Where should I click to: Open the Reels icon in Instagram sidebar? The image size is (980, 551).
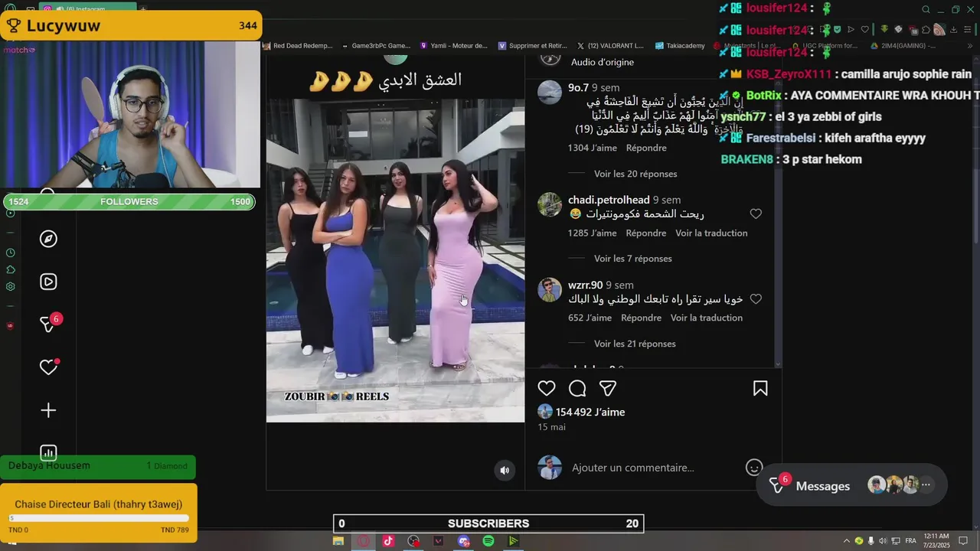tap(48, 282)
